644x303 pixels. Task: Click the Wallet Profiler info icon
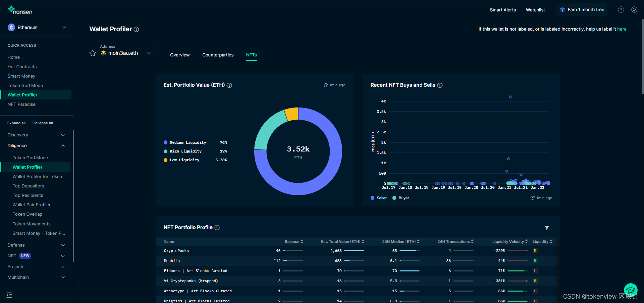tap(137, 30)
